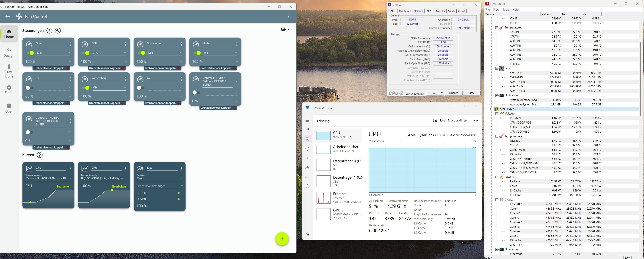
Task: Open Tray-Icons in the sidebar
Action: [9, 71]
